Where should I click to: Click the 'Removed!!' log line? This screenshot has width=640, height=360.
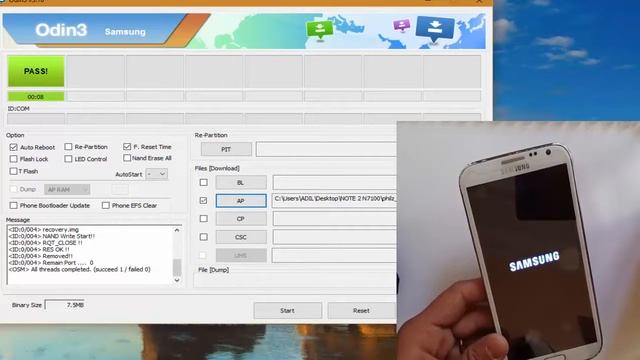[41, 256]
